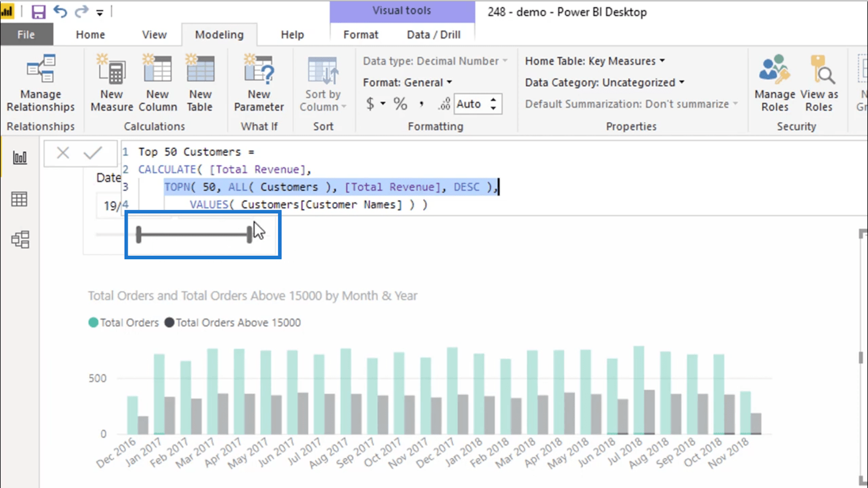Open the Sort by Column option
The height and width of the screenshot is (488, 868).
click(x=323, y=83)
